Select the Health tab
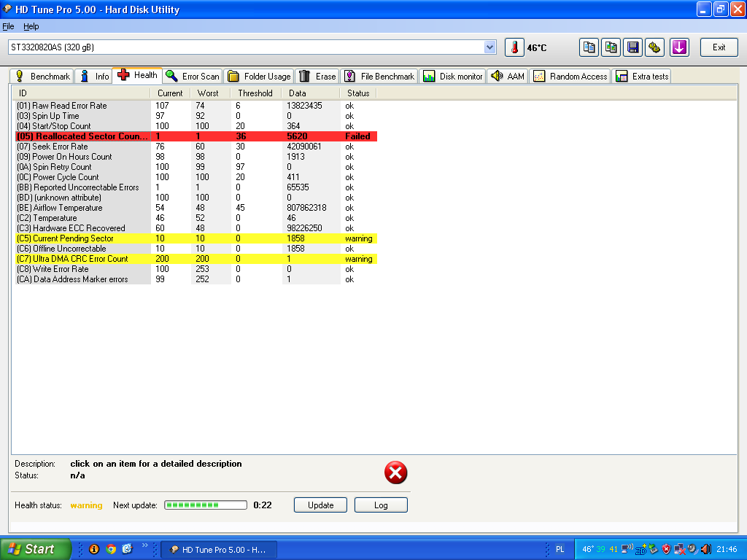Image resolution: width=747 pixels, height=560 pixels. (x=137, y=75)
